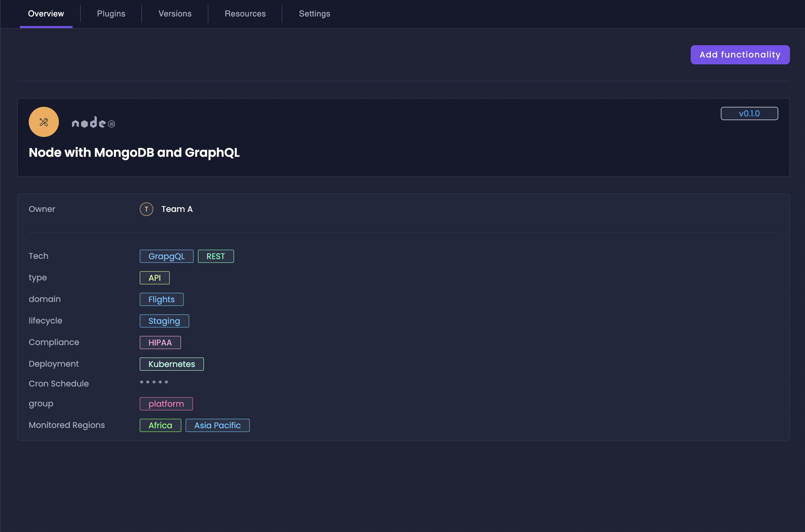Open the Plugins tab
Screen dimensions: 805x532
(111, 14)
